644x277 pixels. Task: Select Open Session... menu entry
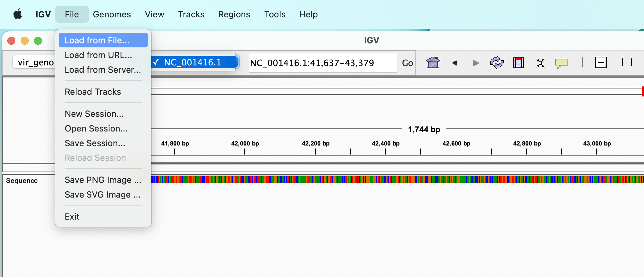click(x=103, y=128)
